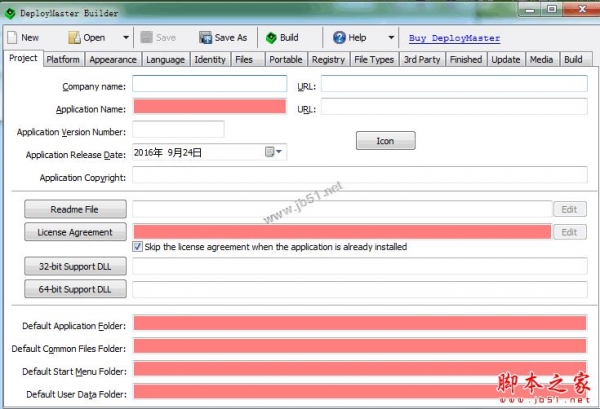Screen dimensions: 600x409
Task: Select the 3rd Party tab
Action: (x=422, y=60)
